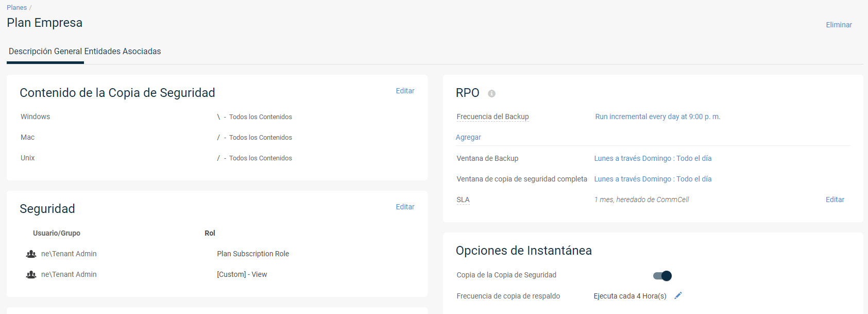Toggle Copia de la Copia de Seguridad switch

coord(662,276)
